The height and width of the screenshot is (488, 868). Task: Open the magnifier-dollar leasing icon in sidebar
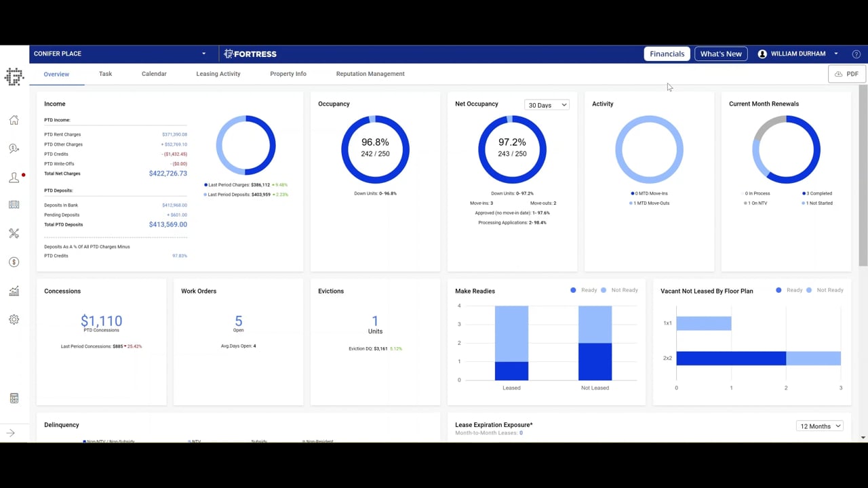(x=14, y=148)
